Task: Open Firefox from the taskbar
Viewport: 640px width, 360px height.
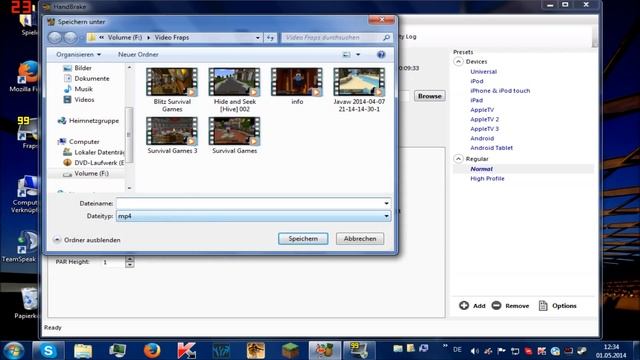Action: point(152,351)
